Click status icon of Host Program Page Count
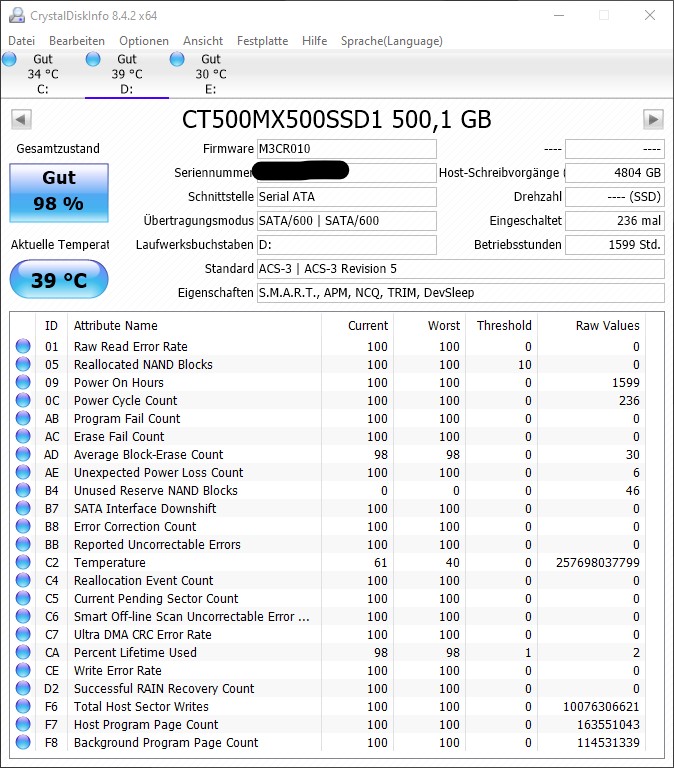This screenshot has width=674, height=768. (23, 724)
